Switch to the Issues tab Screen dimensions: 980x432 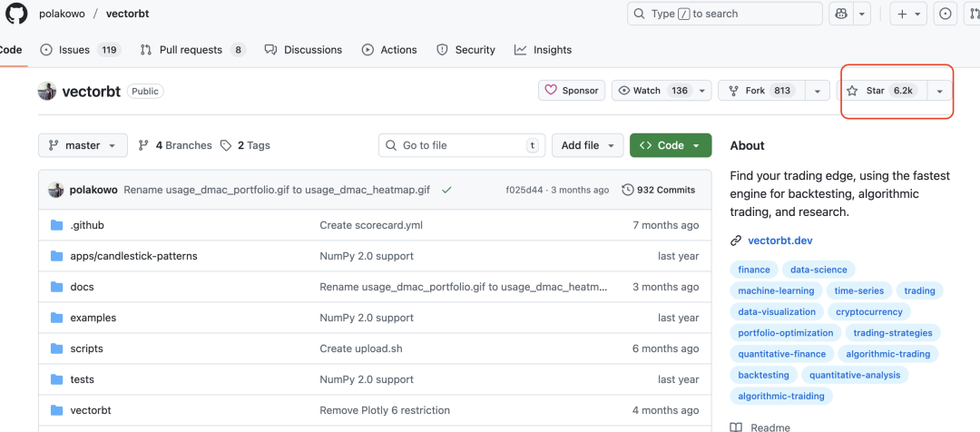(81, 50)
